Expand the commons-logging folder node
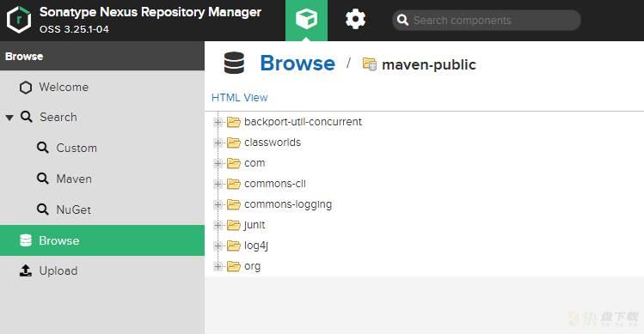The image size is (644, 334). tap(218, 204)
